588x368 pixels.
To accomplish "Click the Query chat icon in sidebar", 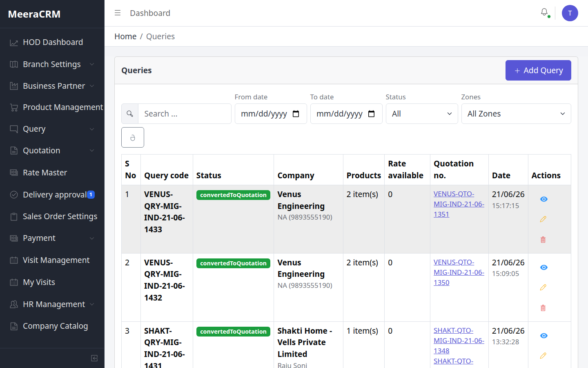I will click(14, 129).
